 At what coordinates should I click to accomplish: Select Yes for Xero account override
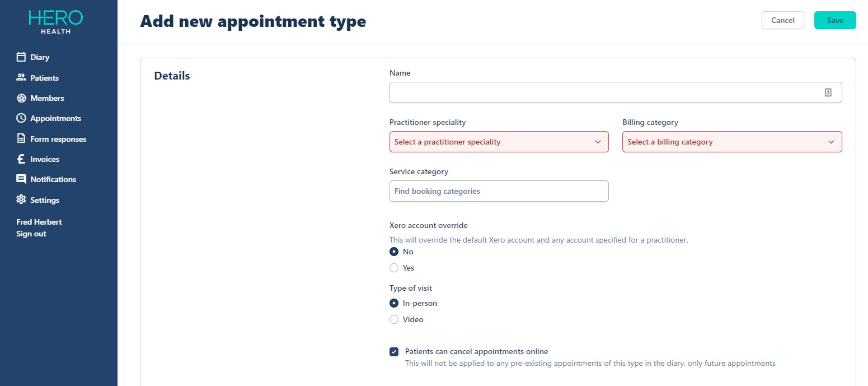[x=394, y=268]
